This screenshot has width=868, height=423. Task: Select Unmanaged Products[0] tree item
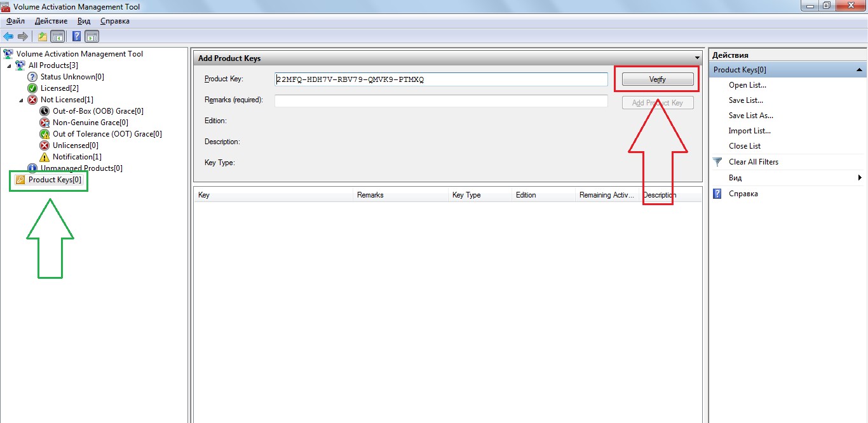tap(81, 168)
